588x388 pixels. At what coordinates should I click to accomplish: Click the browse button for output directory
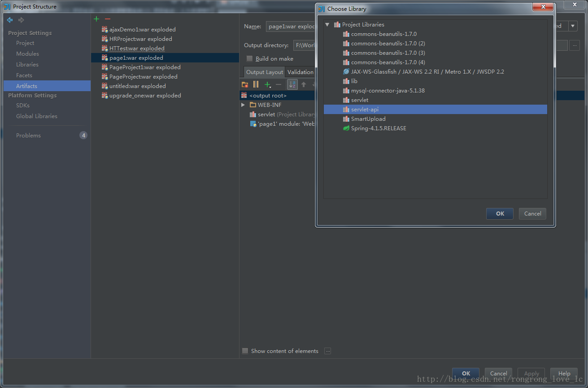[x=575, y=45]
